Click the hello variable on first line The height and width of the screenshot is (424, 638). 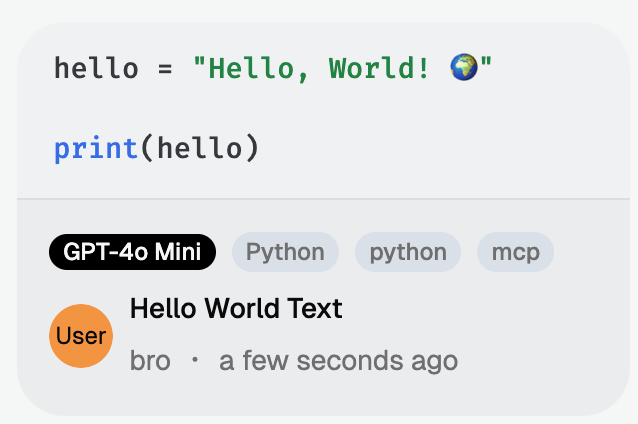tap(96, 67)
